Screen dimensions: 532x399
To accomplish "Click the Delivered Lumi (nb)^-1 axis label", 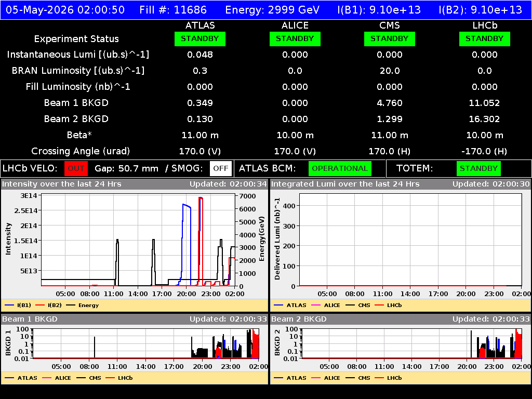I will point(277,239).
